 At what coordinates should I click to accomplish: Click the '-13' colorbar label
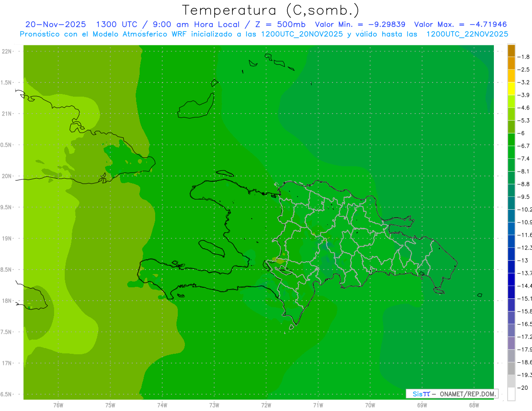[523, 260]
